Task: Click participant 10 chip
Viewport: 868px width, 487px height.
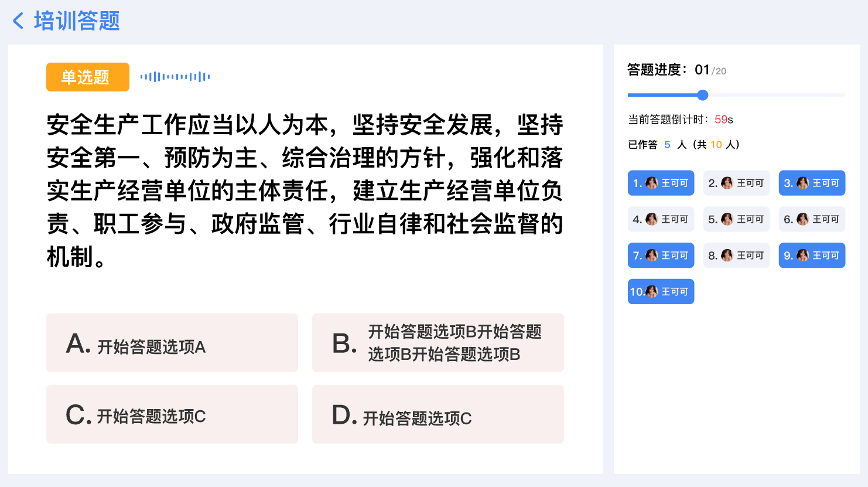Action: 661,292
